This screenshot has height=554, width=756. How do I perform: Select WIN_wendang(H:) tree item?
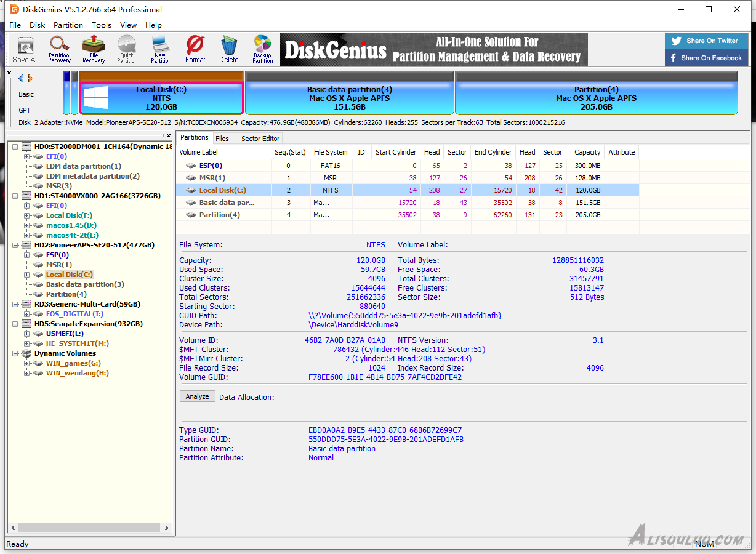point(78,373)
